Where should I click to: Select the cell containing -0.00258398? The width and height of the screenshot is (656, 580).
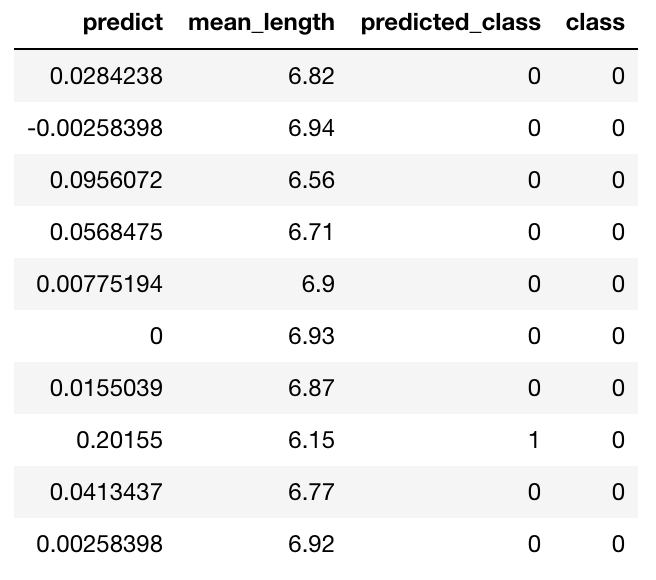coord(97,128)
